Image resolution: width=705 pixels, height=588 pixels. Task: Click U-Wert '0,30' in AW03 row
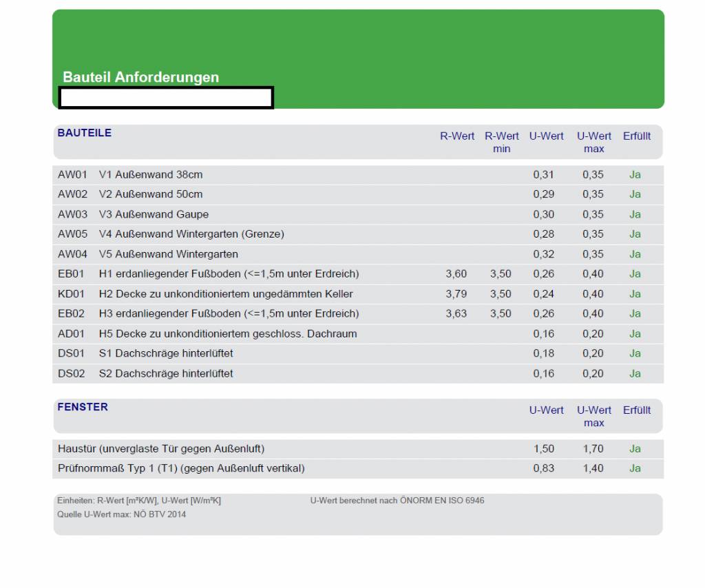pyautogui.click(x=544, y=214)
